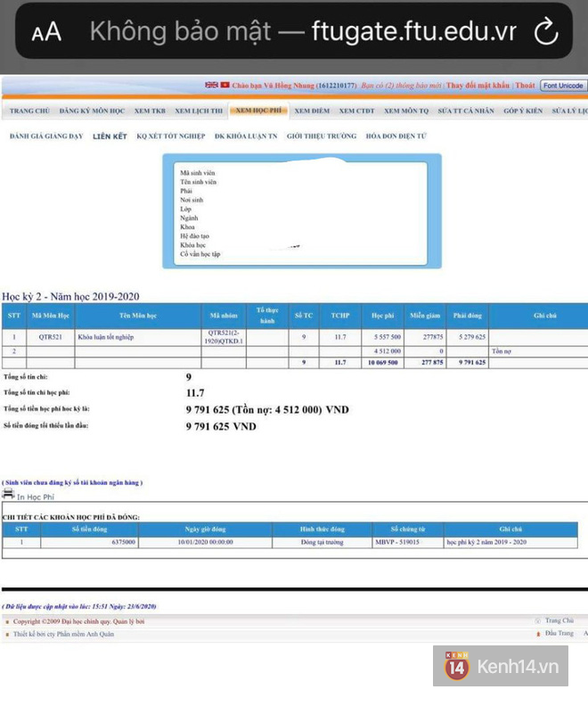Click the 10 069 500 total cell

pyautogui.click(x=383, y=363)
